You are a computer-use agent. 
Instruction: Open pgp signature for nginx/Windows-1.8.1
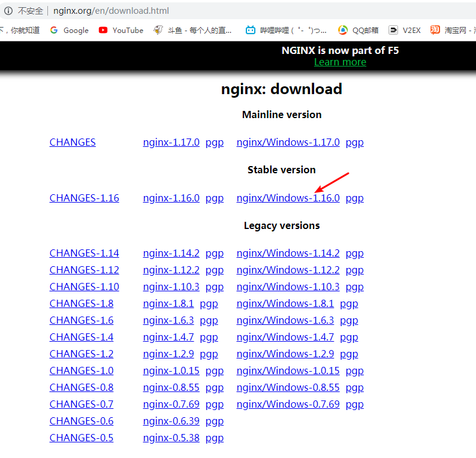[349, 304]
